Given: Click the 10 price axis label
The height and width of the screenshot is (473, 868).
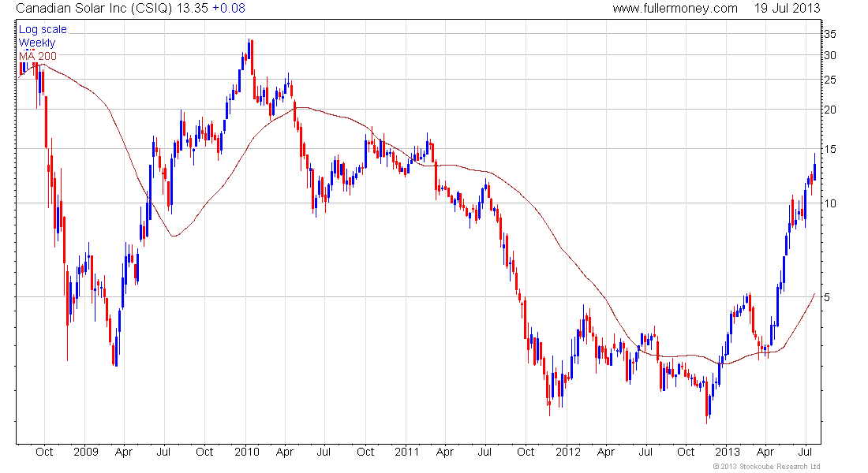Looking at the screenshot, I should coord(830,203).
